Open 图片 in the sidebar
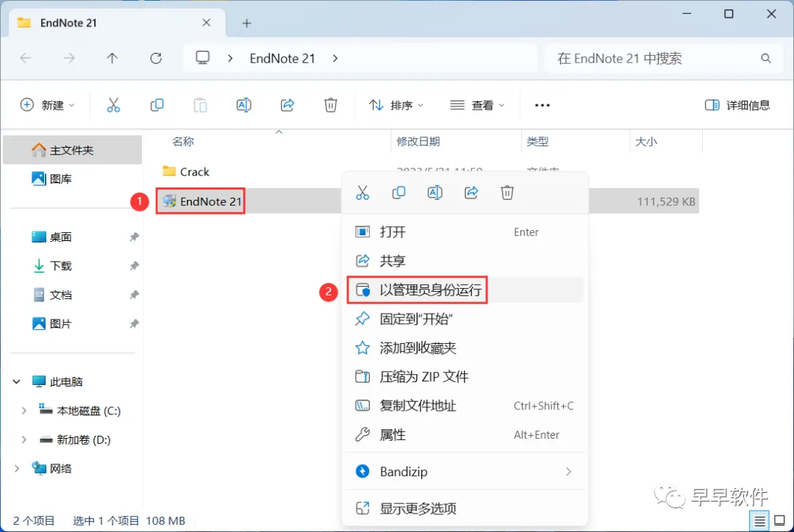 coord(72,323)
